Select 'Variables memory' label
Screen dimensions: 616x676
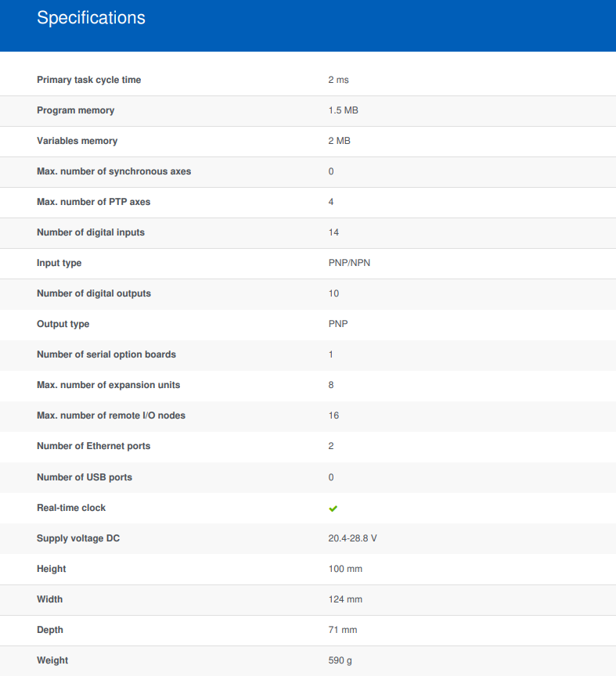pos(77,141)
